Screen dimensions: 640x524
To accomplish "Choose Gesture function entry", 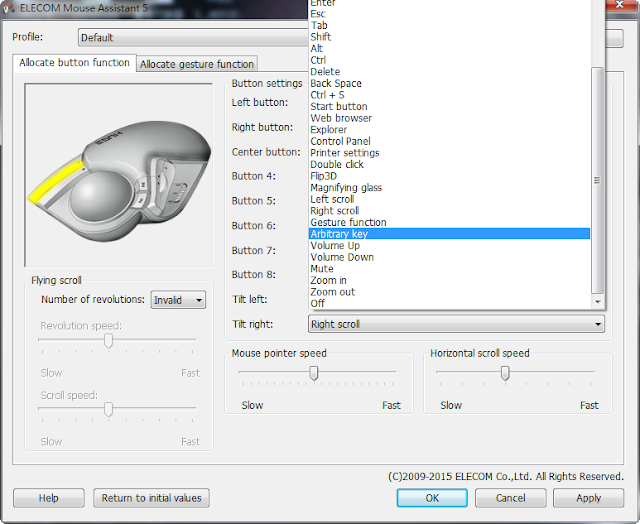I will [449, 222].
